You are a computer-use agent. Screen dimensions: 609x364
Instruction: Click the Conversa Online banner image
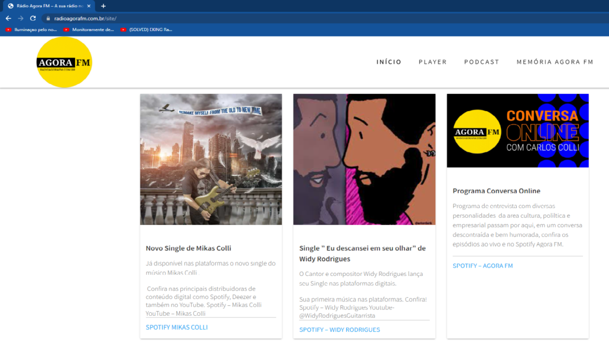pos(517,130)
